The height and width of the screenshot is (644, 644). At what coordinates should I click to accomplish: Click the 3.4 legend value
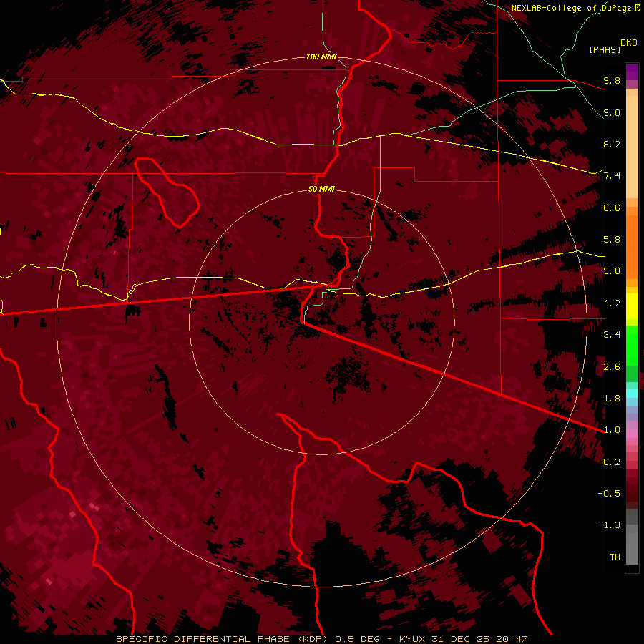click(612, 335)
